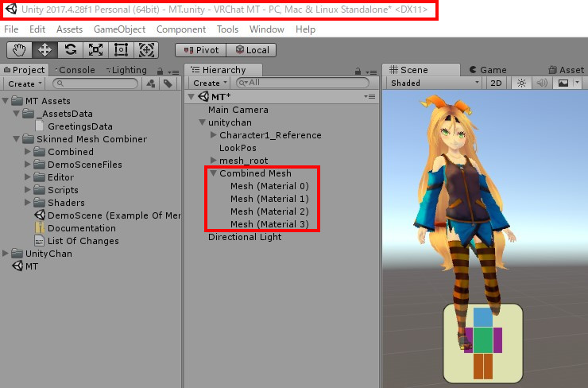Collapse Combined Mesh object
This screenshot has height=388, width=588.
(x=214, y=173)
